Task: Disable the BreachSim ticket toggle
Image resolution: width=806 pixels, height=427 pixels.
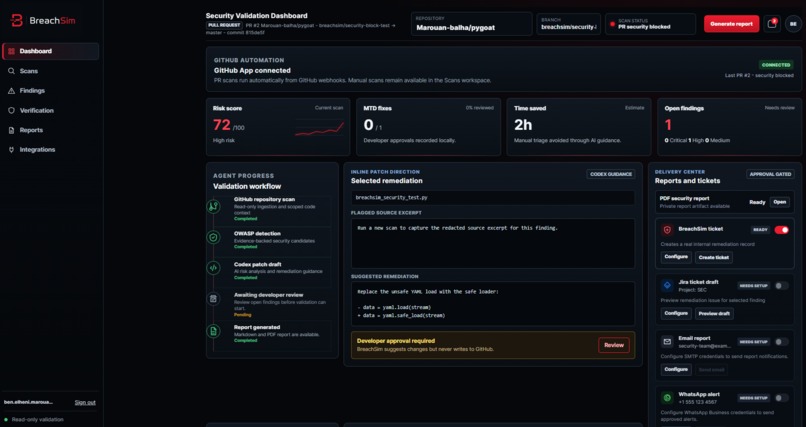Action: (x=781, y=230)
